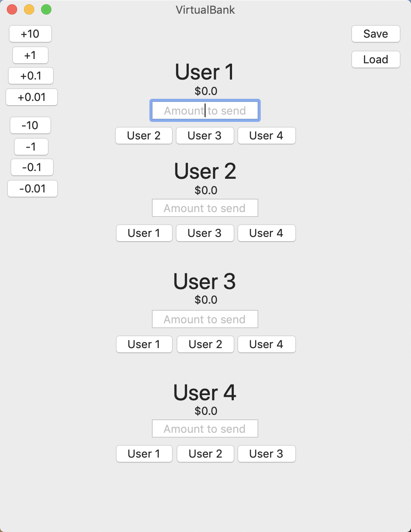Click User 4's Amount to send field
Viewport: 411px width, 532px height.
tap(205, 429)
